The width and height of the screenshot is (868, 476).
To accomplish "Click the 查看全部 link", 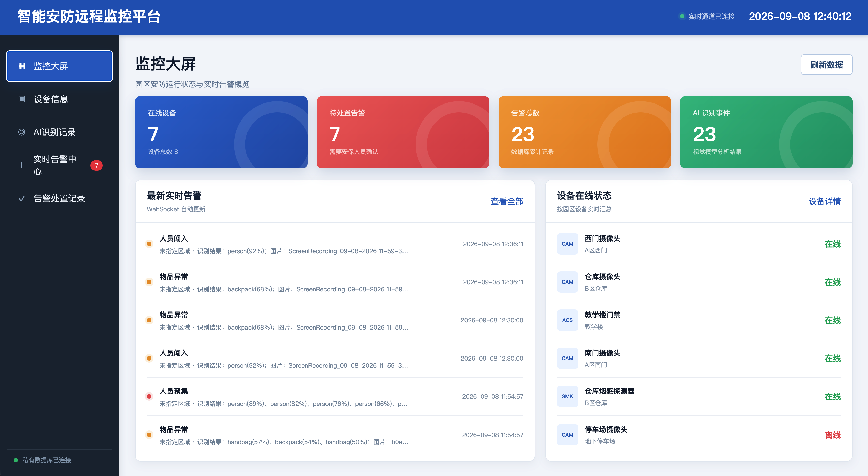I will (507, 201).
